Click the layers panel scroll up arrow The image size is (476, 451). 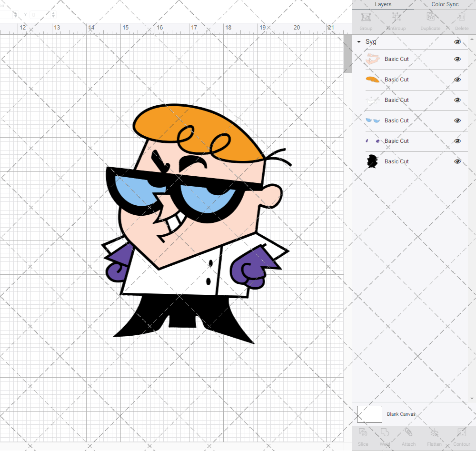pos(471,40)
